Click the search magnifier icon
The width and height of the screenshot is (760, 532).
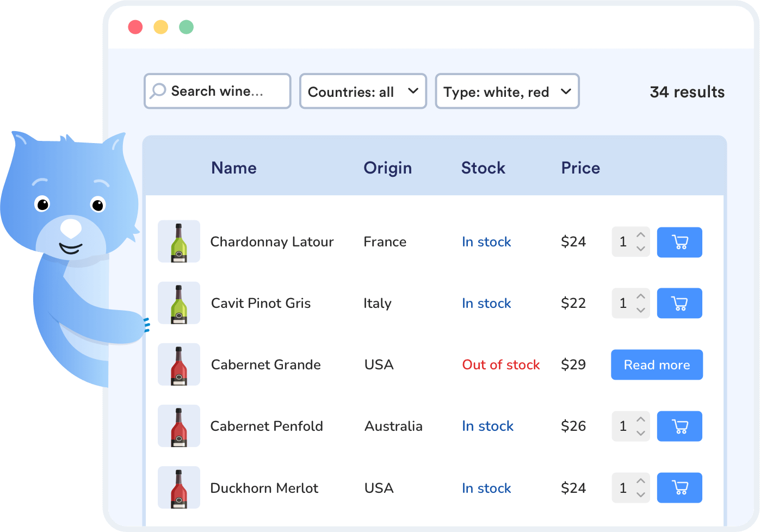point(158,90)
